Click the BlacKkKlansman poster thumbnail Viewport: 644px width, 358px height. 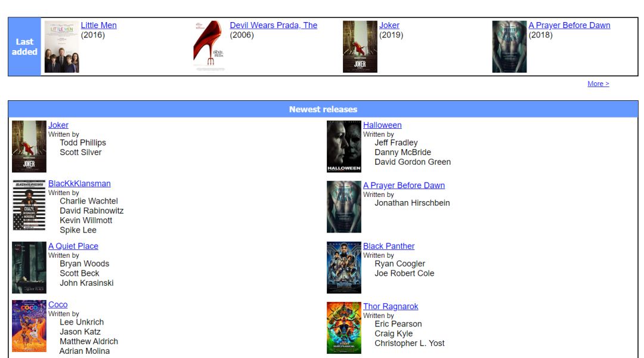tap(29, 205)
